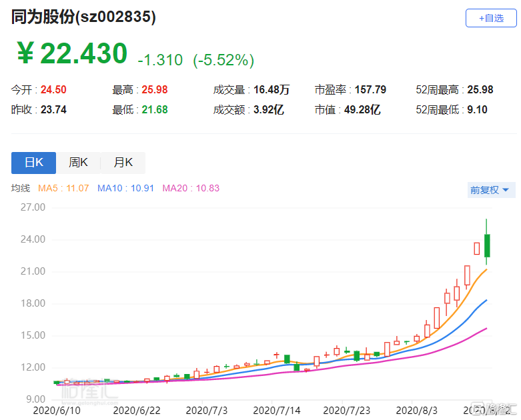
Task: Click the low value 21.68
Action: pyautogui.click(x=155, y=109)
